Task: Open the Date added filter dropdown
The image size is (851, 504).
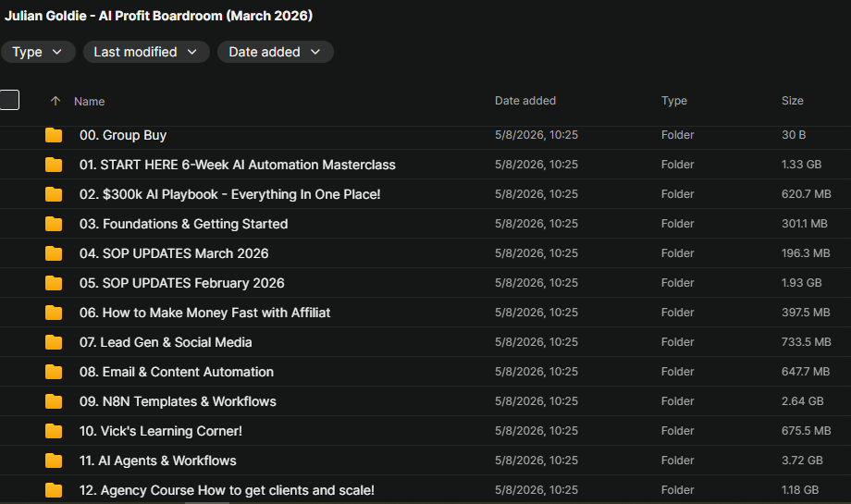Action: 275,52
